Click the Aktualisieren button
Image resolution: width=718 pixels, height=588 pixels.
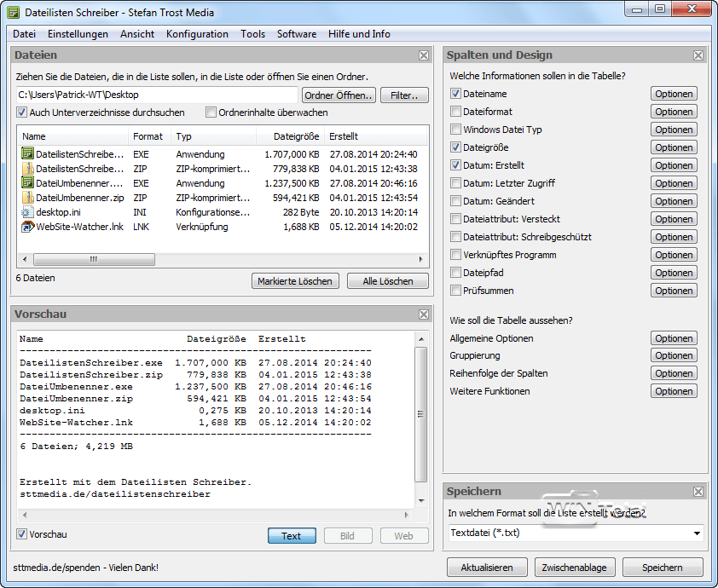487,568
